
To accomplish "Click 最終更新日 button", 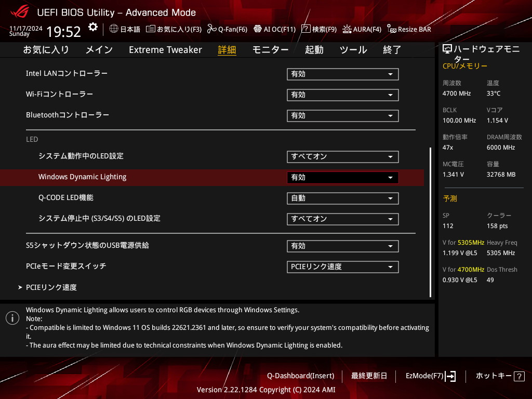I will 369,376.
